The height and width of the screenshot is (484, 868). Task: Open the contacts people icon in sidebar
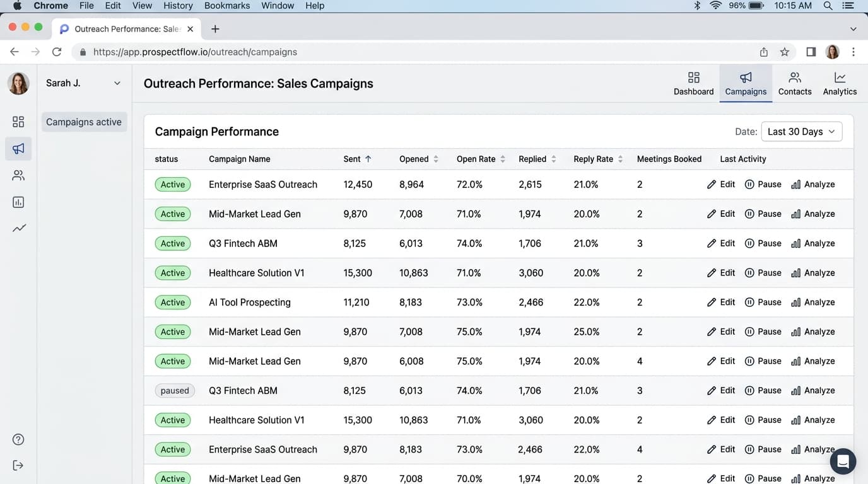pos(18,175)
